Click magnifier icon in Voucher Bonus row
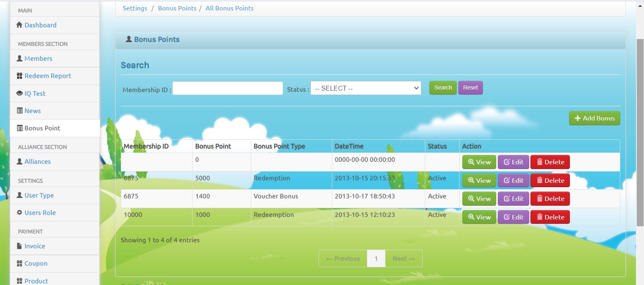 click(471, 198)
